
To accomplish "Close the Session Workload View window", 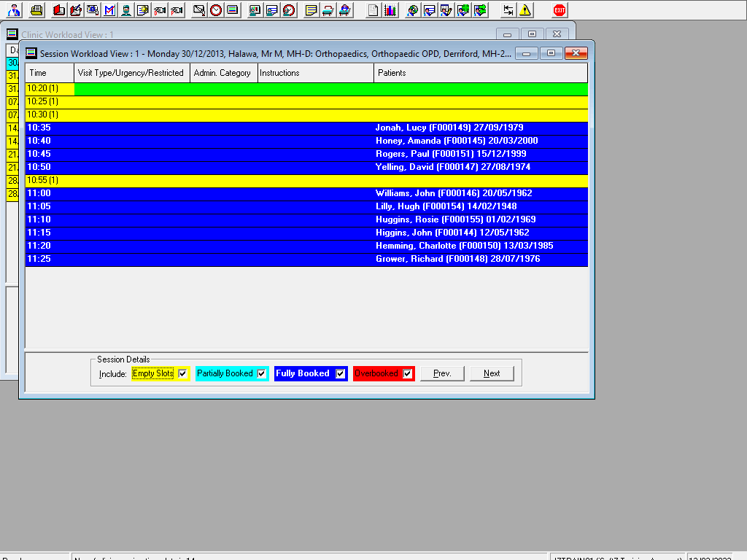I will click(x=576, y=53).
